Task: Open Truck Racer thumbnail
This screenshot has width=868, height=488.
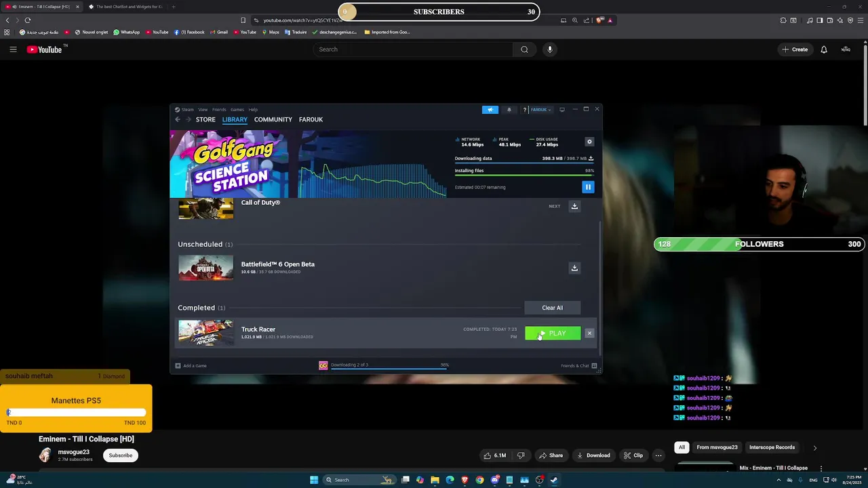Action: tap(205, 333)
